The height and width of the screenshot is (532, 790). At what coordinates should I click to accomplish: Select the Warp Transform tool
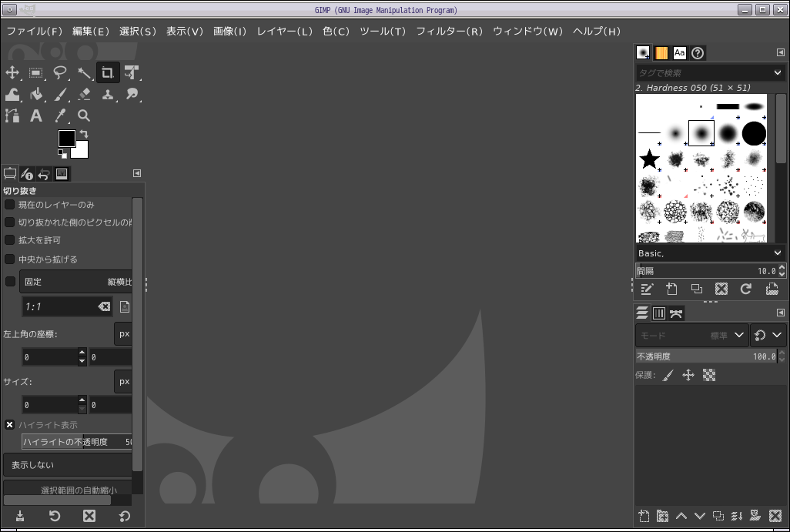[12, 94]
